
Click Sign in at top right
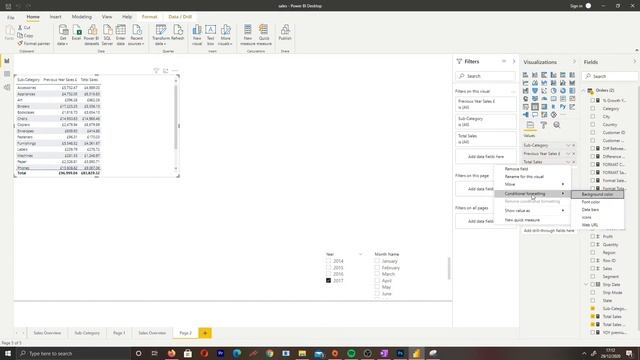576,6
